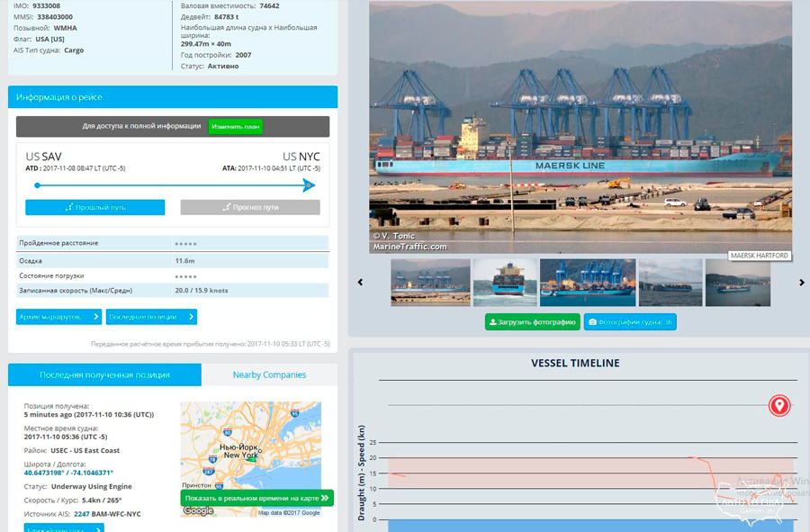Click the red location marker on timeline
This screenshot has width=810, height=532.
[x=779, y=405]
